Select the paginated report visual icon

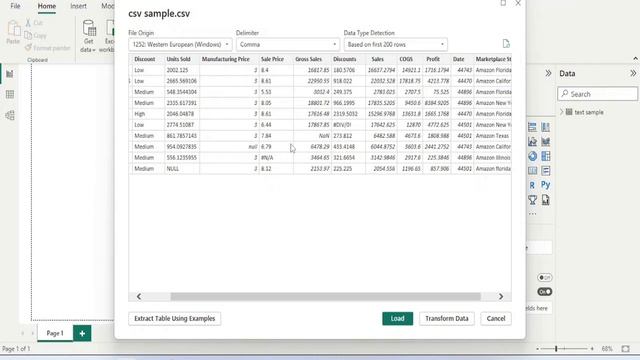click(546, 200)
